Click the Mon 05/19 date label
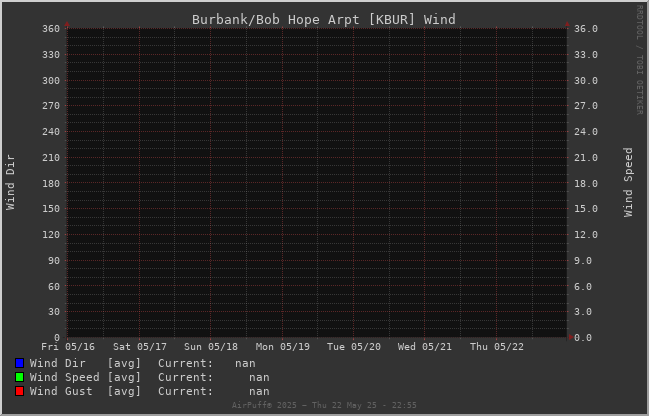The height and width of the screenshot is (416, 649). 283,347
